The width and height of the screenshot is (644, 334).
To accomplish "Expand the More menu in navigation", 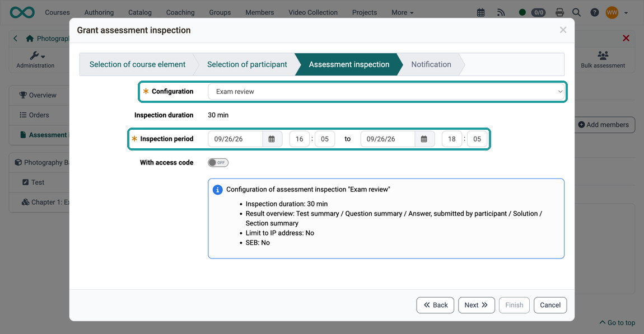I will tap(402, 12).
